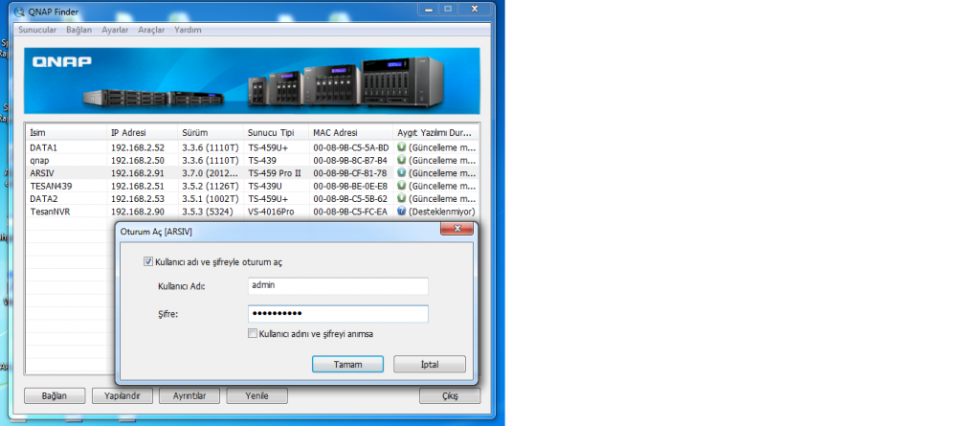
Task: Click the Ayrıntılar button
Action: tap(189, 396)
